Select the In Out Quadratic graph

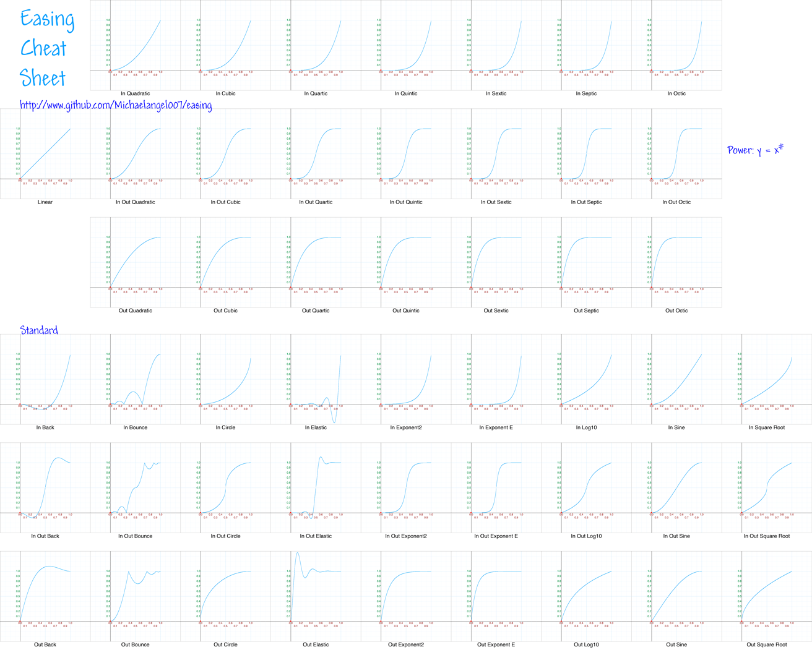tap(136, 154)
